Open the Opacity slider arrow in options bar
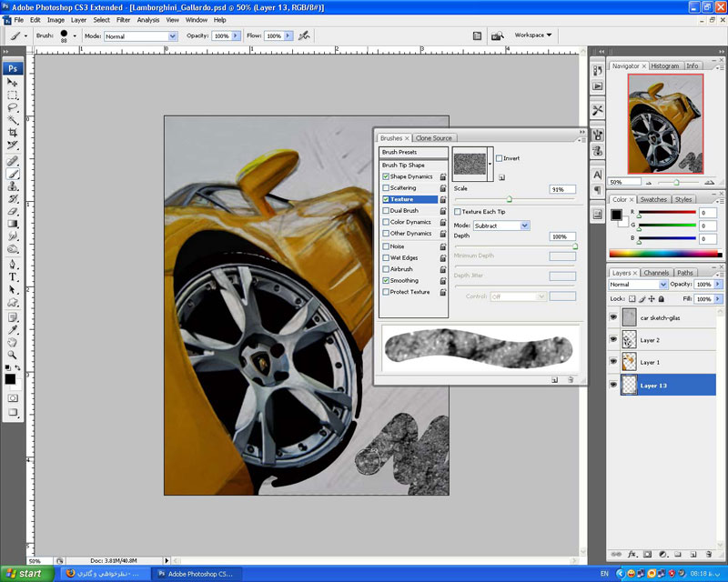728x582 pixels. tap(236, 35)
